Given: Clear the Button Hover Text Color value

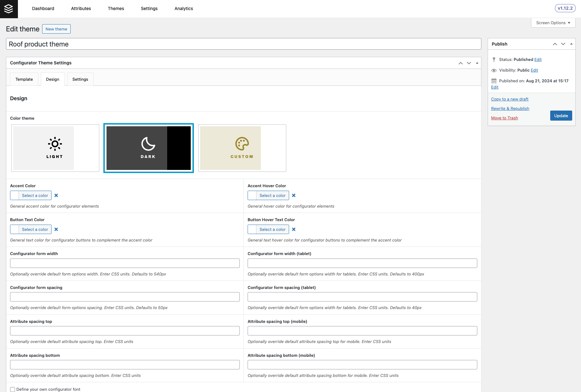Looking at the screenshot, I should click(294, 229).
